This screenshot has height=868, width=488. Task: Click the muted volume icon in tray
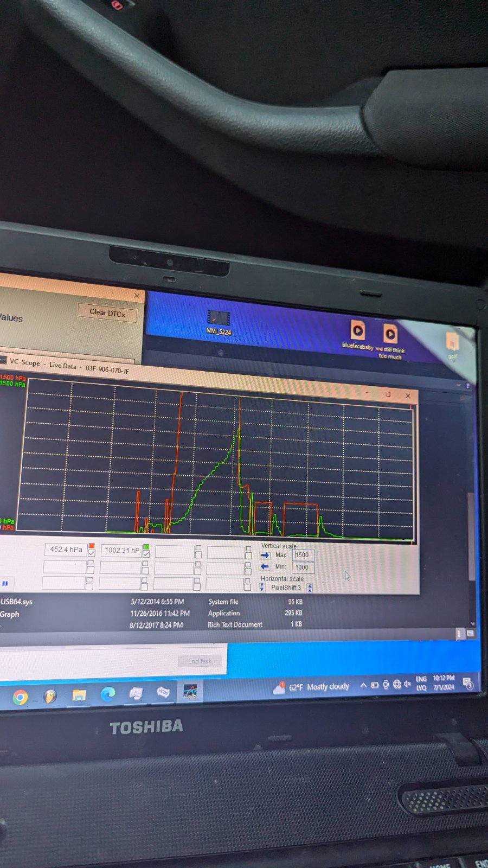coord(407,684)
